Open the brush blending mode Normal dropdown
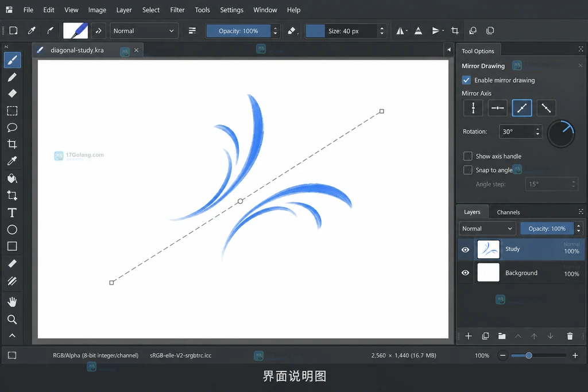This screenshot has width=588, height=392. [144, 31]
